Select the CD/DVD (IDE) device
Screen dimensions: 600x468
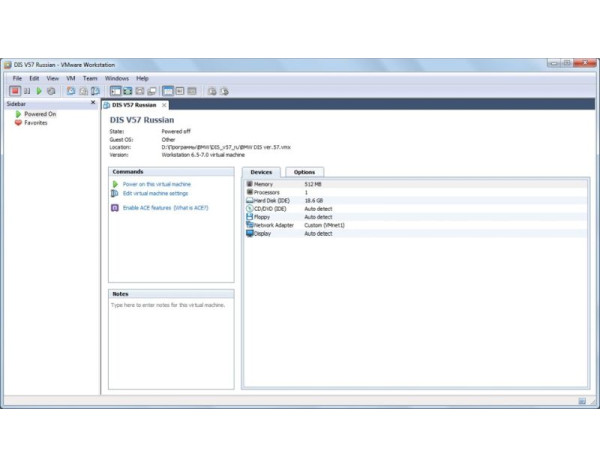(x=271, y=208)
